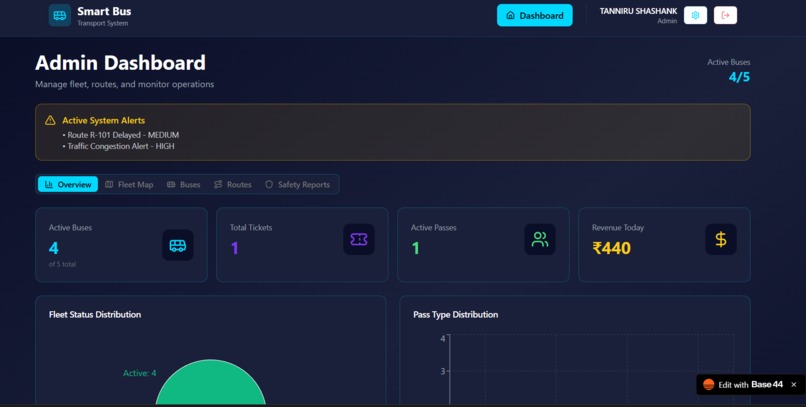Click the 'Active: 4' pie chart label
This screenshot has height=407, width=806.
(139, 373)
